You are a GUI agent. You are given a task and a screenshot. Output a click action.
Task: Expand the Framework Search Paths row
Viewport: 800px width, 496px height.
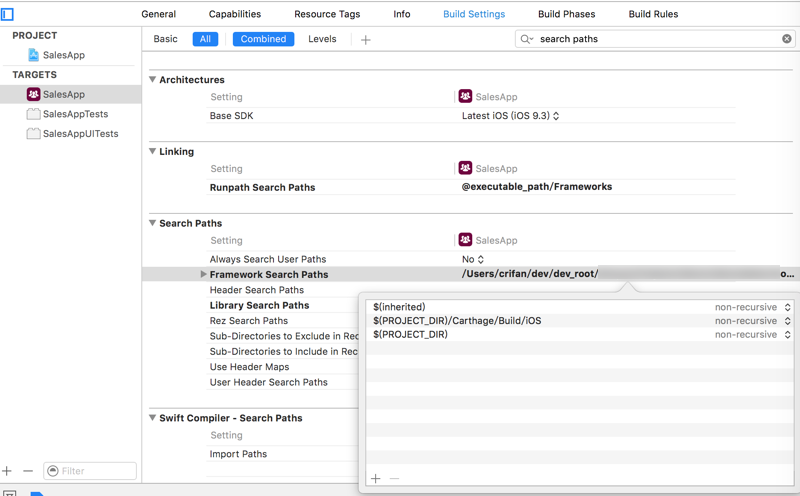pyautogui.click(x=203, y=274)
